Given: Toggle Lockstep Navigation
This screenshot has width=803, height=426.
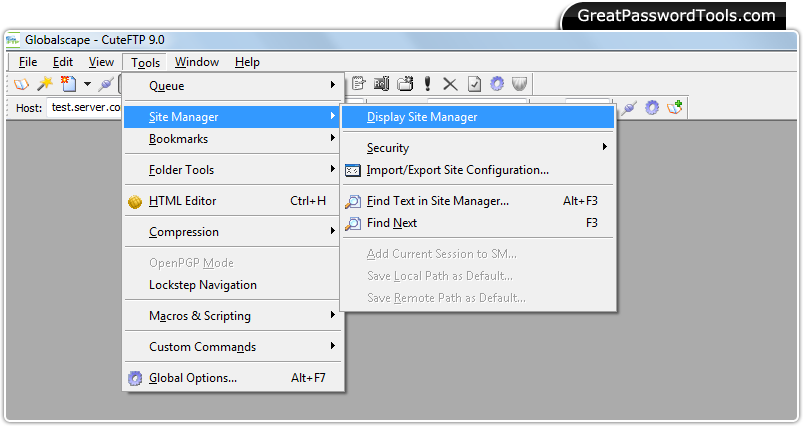Looking at the screenshot, I should [x=233, y=285].
